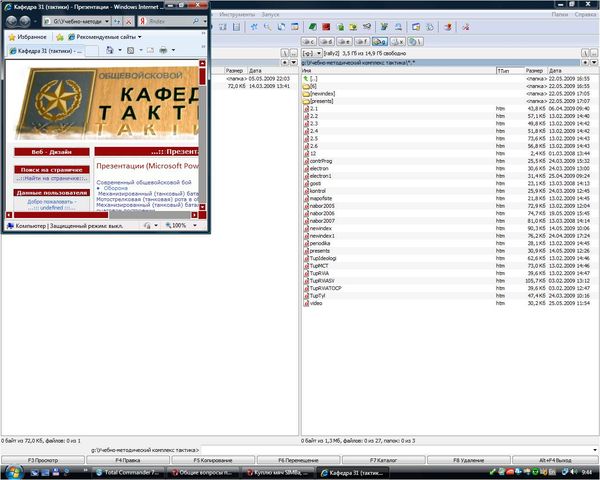The height and width of the screenshot is (480, 600).
Task: Open the Папки menu
Action: [559, 14]
